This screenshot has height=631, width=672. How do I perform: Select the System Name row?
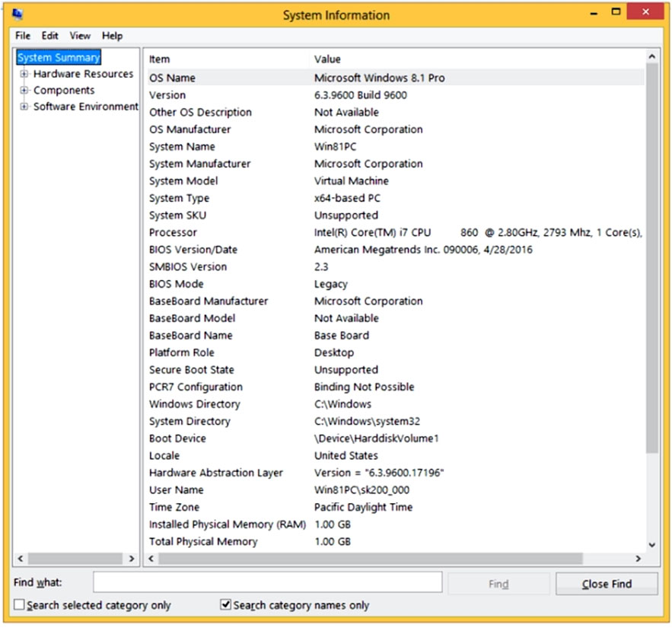[394, 147]
